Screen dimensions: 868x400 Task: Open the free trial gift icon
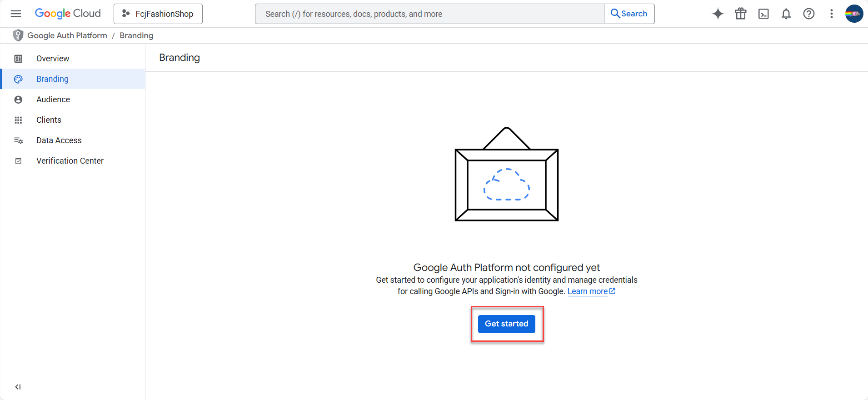coord(741,14)
